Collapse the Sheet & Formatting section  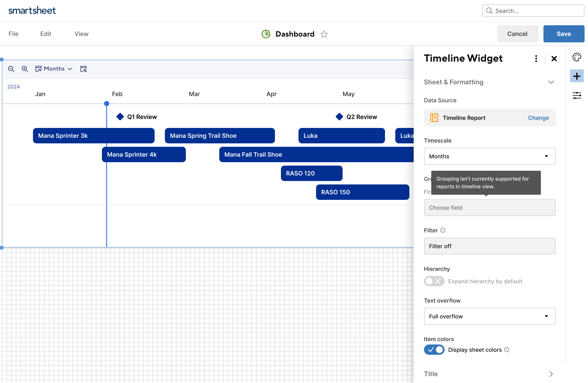coord(551,82)
